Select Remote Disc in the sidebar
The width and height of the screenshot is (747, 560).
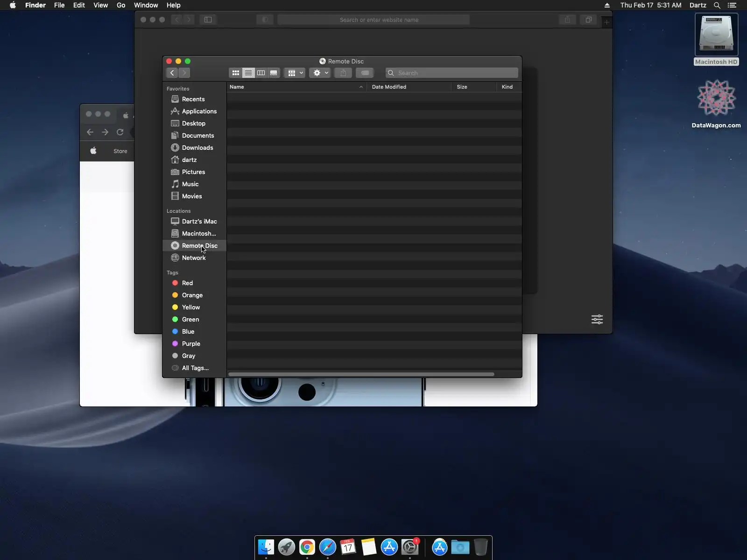pyautogui.click(x=194, y=245)
